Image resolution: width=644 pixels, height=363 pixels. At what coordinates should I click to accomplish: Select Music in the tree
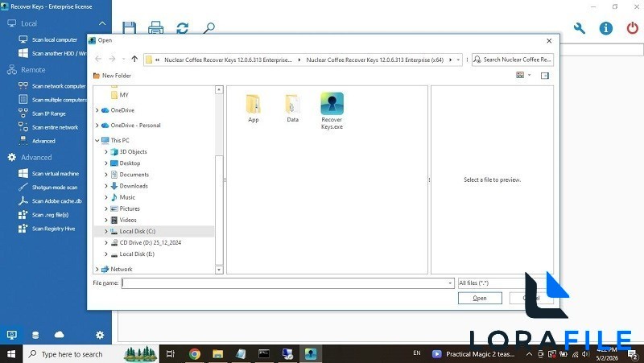coord(127,197)
